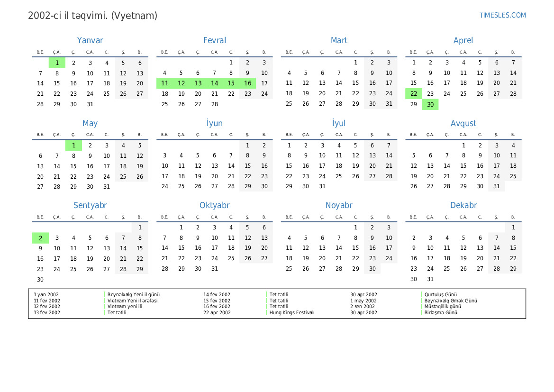Click legend date '14 fev 2002'

coord(217,294)
